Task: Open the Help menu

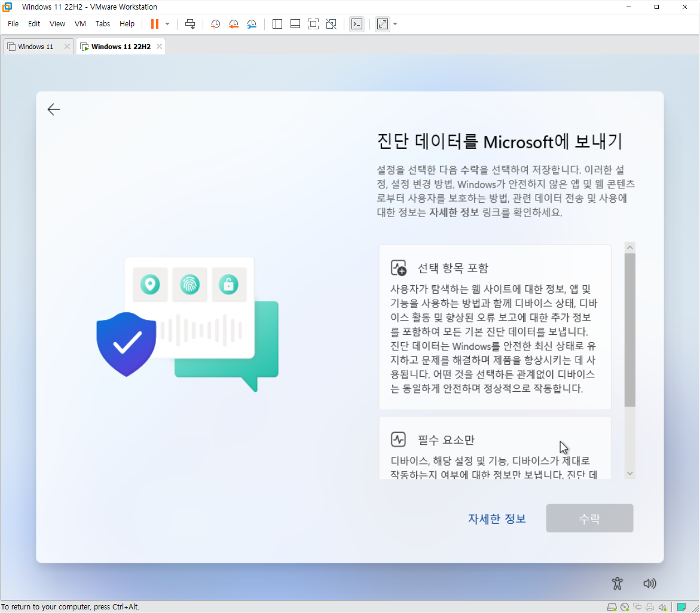Action: pos(127,24)
